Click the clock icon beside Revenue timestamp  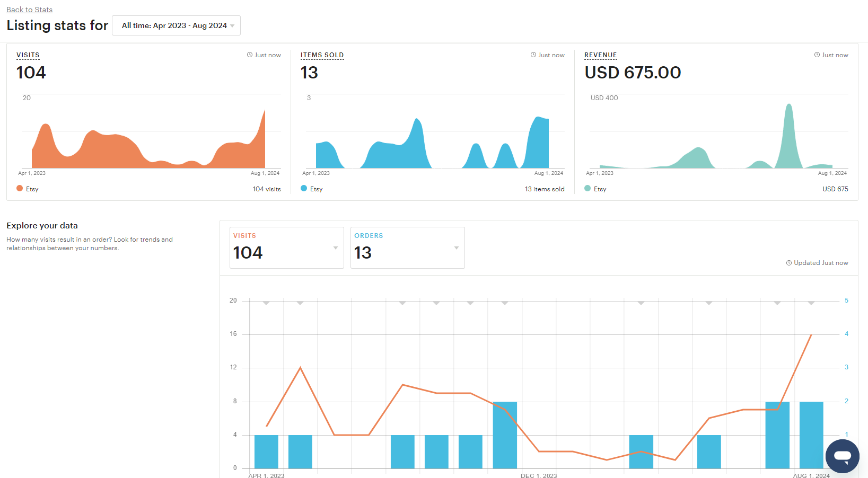coord(817,55)
